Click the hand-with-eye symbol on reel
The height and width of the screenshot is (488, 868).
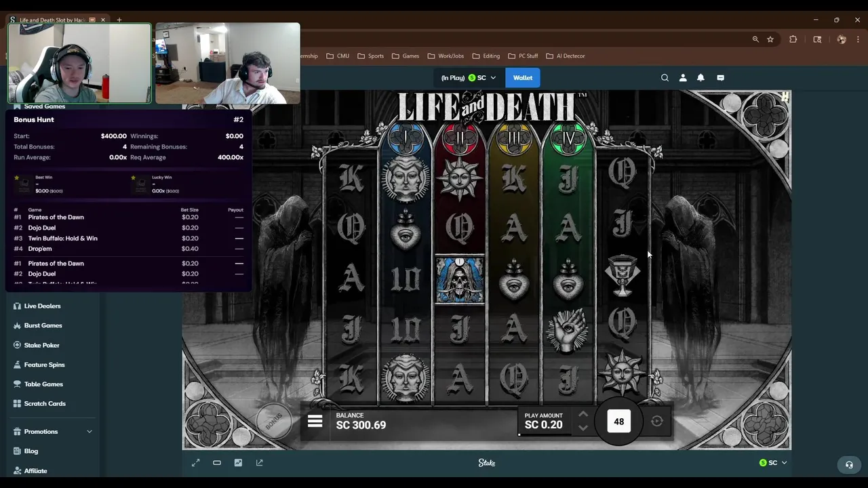click(568, 330)
